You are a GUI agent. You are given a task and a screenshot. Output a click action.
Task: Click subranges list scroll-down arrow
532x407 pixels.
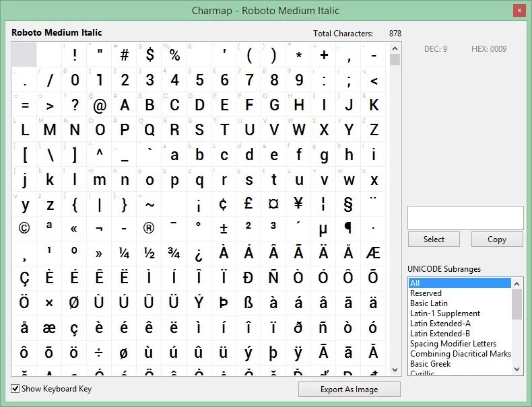coord(517,369)
